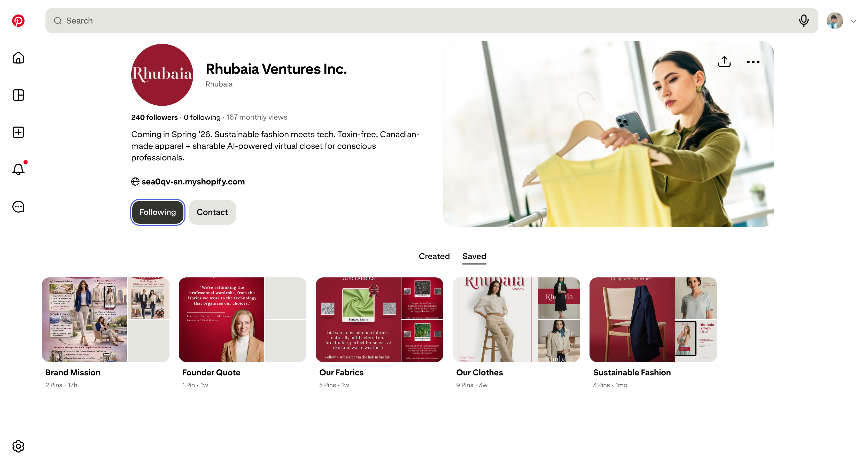The height and width of the screenshot is (467, 868).
Task: Open notifications bell icon
Action: 18,169
